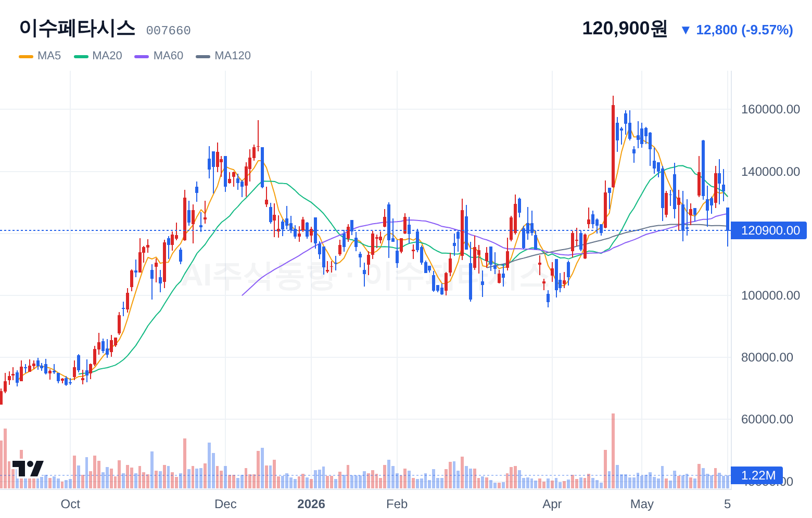Click the current price 120,900원

tap(625, 29)
